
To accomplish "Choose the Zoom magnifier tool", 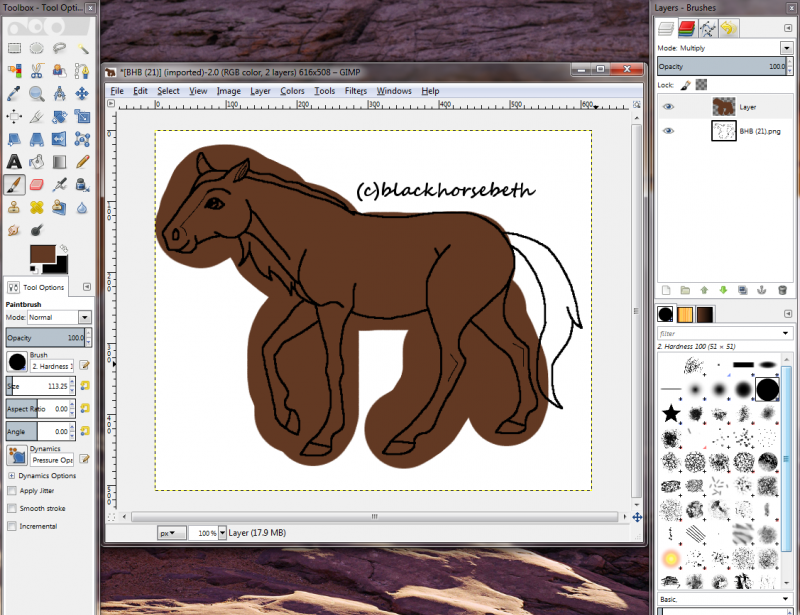I will pos(37,93).
